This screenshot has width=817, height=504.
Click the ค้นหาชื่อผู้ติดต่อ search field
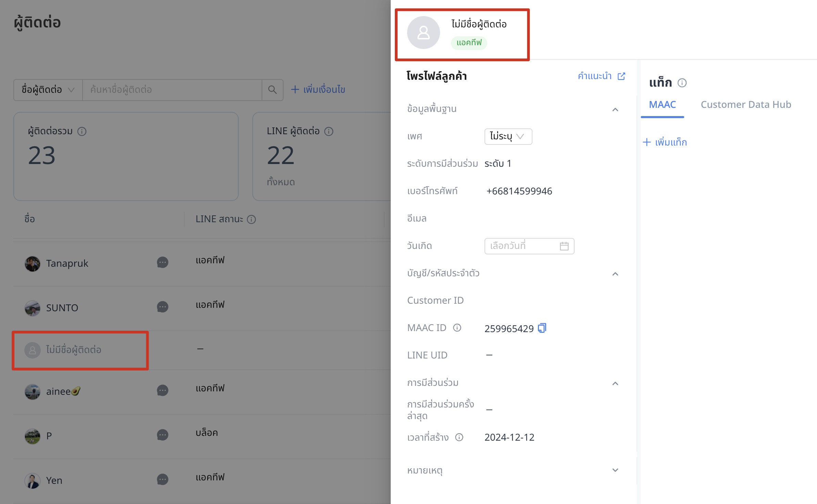[x=172, y=90]
